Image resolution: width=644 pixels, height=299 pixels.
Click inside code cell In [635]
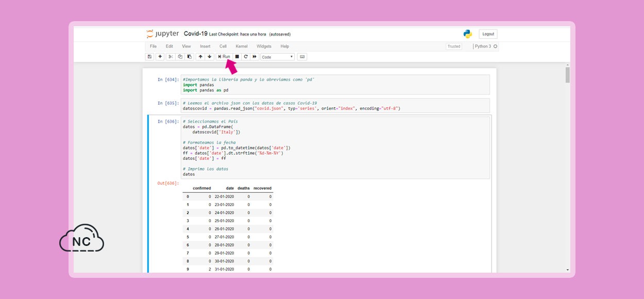click(335, 106)
